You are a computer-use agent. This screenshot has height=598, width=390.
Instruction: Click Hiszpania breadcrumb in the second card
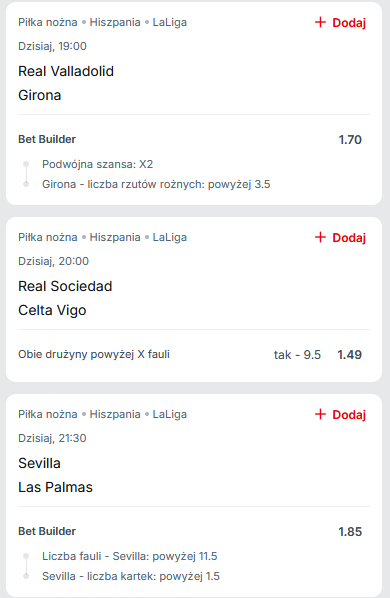coord(115,238)
